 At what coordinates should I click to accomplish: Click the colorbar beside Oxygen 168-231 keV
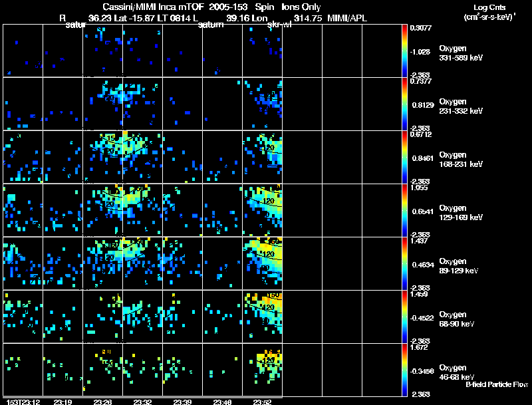click(x=404, y=157)
